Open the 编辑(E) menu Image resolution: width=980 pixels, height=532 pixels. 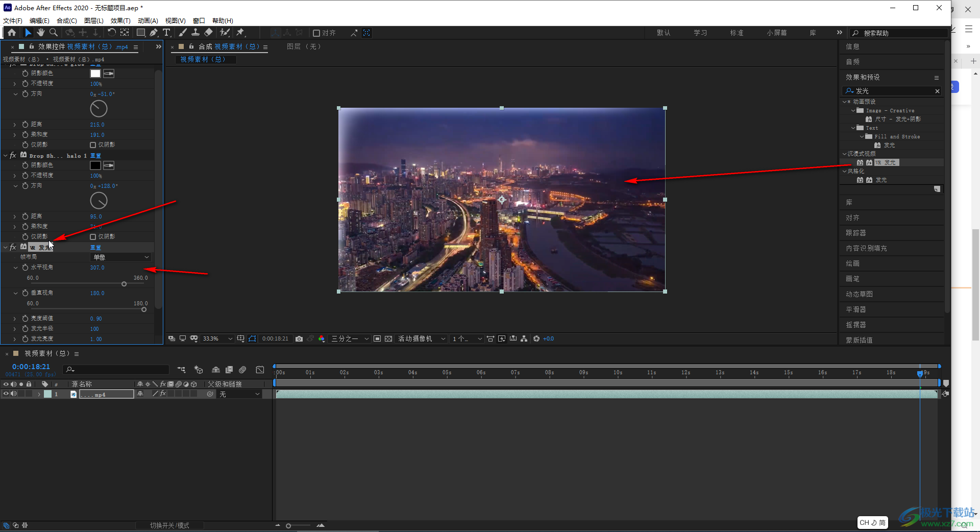39,21
